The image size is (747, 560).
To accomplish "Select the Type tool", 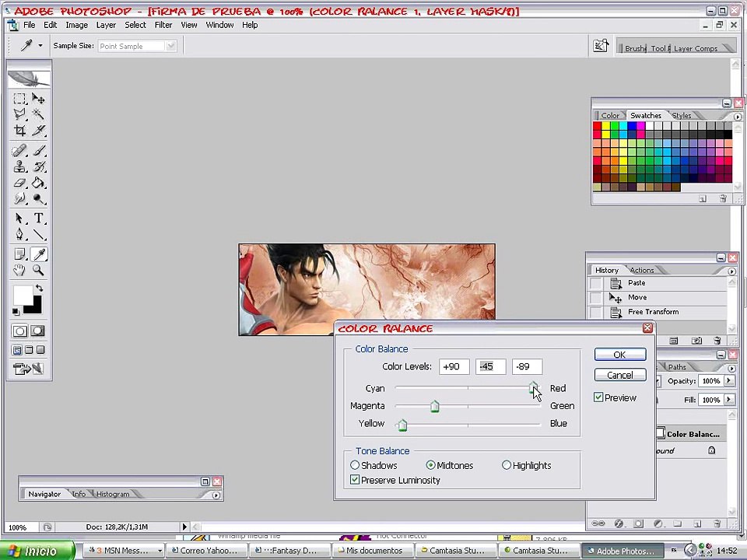I will click(x=38, y=218).
